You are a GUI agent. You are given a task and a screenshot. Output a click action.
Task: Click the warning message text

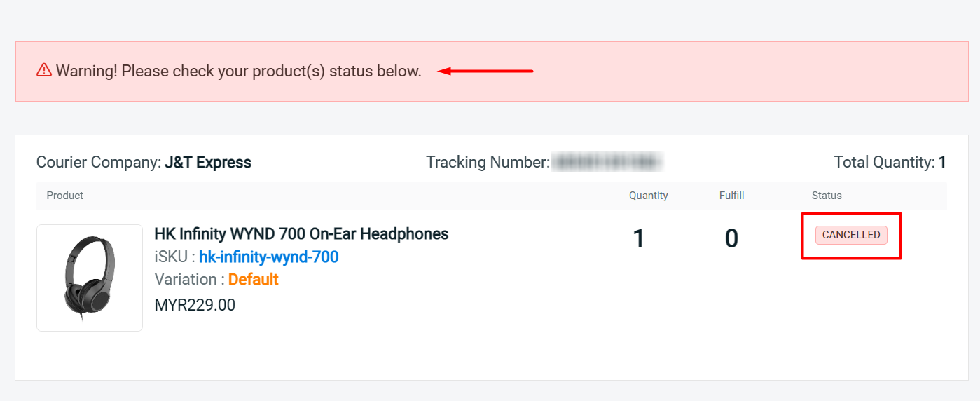239,71
